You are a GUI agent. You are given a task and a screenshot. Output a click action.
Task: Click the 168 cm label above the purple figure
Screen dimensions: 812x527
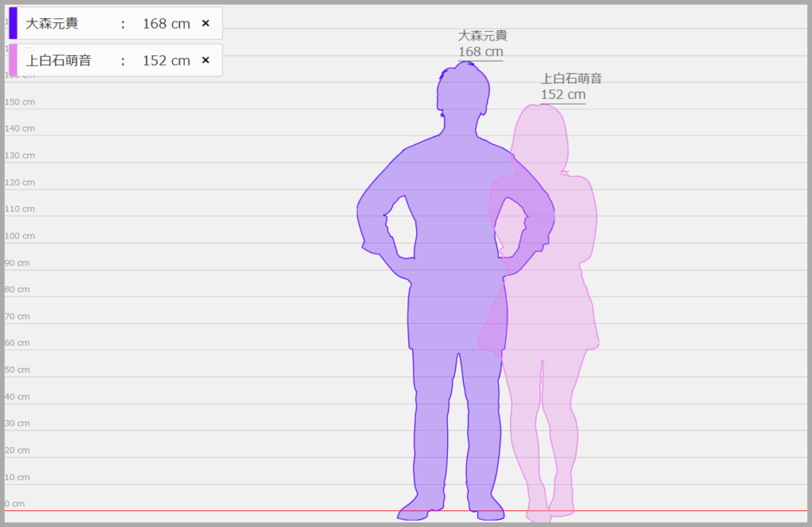pos(481,52)
